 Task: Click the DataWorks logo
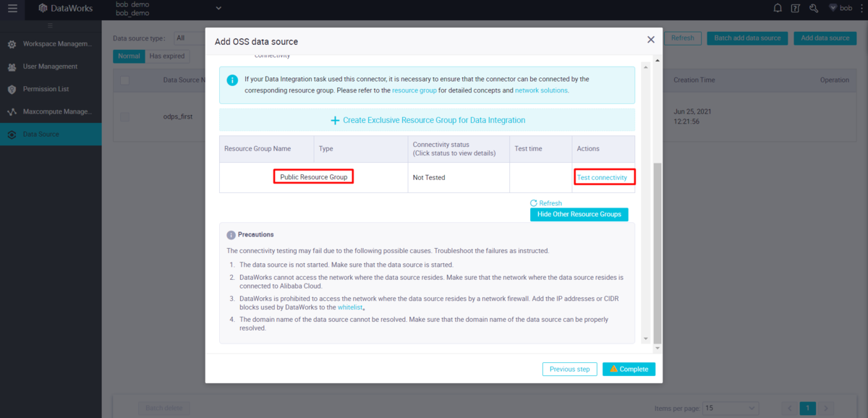[66, 9]
